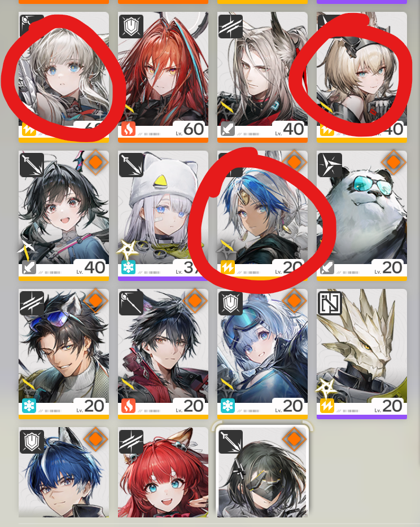The width and height of the screenshot is (420, 527).
Task: Select the white-haired girl circled in red
Action: click(x=64, y=77)
